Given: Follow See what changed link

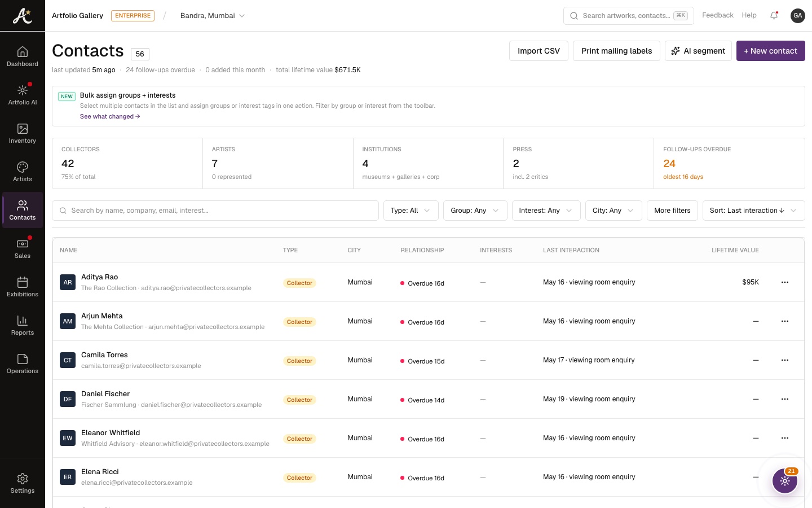Looking at the screenshot, I should [x=110, y=116].
